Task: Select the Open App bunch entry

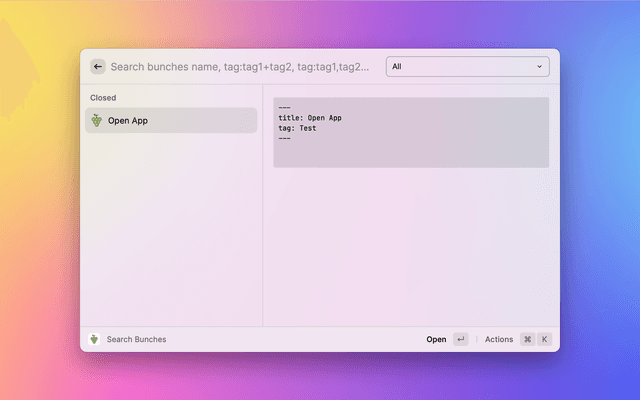Action: 170,120
